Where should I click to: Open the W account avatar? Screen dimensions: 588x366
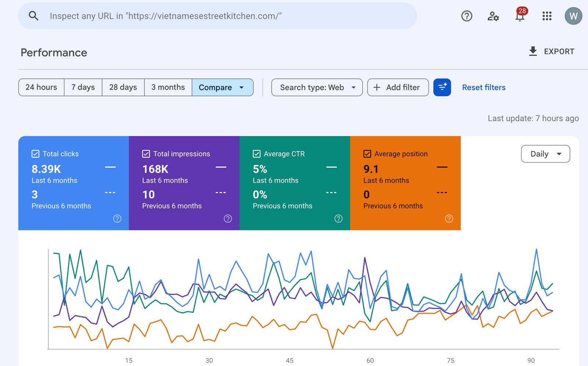pyautogui.click(x=573, y=16)
